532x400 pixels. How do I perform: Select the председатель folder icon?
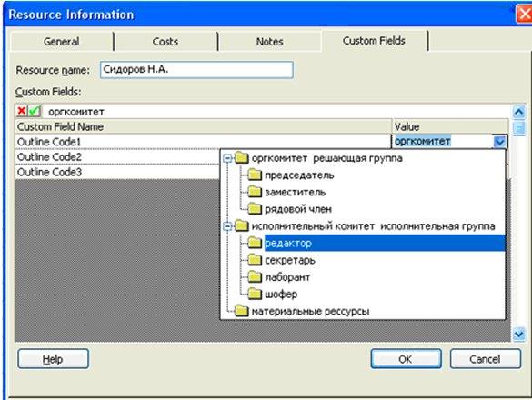pyautogui.click(x=255, y=175)
